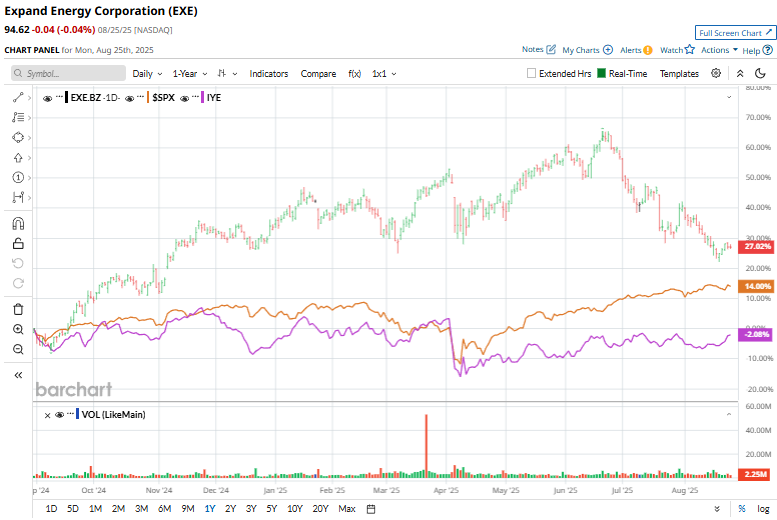This screenshot has width=777, height=520.
Task: Collapse the main chart pane chevron
Action: pos(729,97)
